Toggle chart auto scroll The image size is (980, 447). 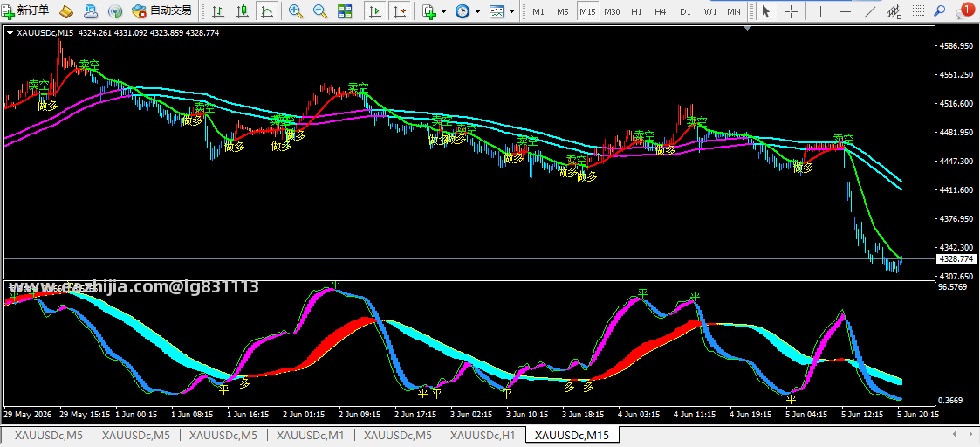point(375,10)
